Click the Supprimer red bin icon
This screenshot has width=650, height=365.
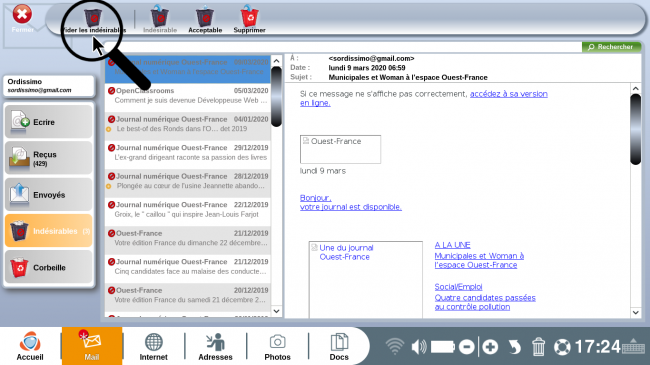tap(249, 19)
